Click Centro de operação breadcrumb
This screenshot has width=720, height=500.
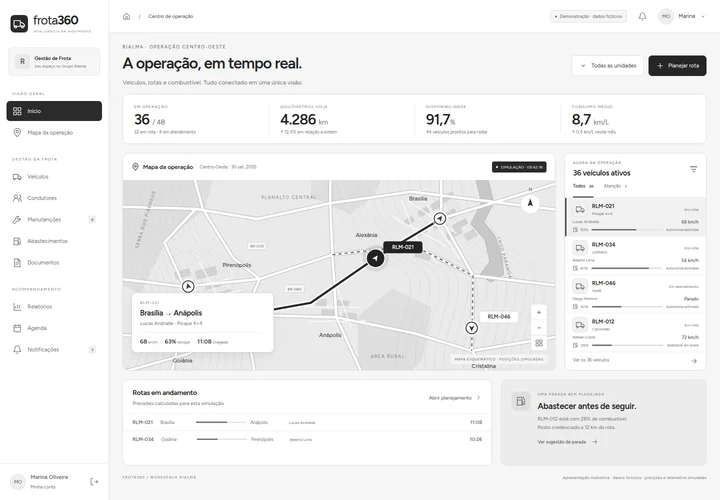tap(170, 17)
